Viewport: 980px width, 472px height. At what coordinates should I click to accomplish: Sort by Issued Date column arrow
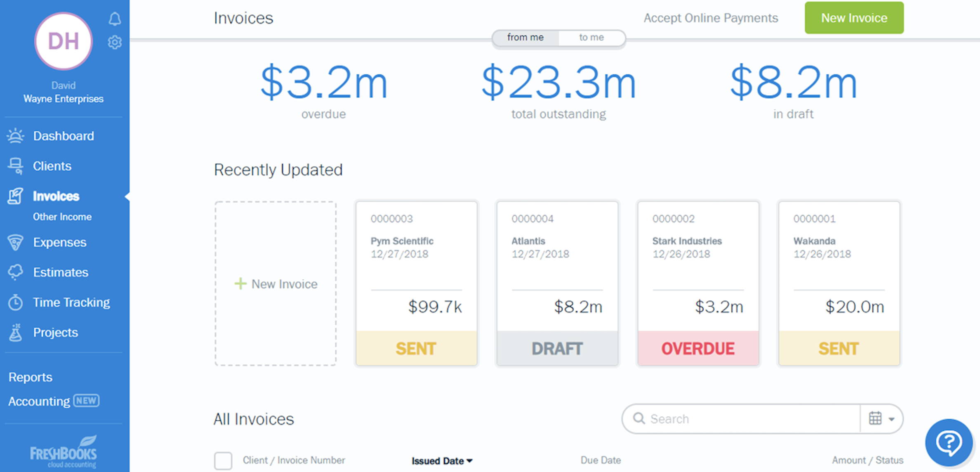point(469,461)
